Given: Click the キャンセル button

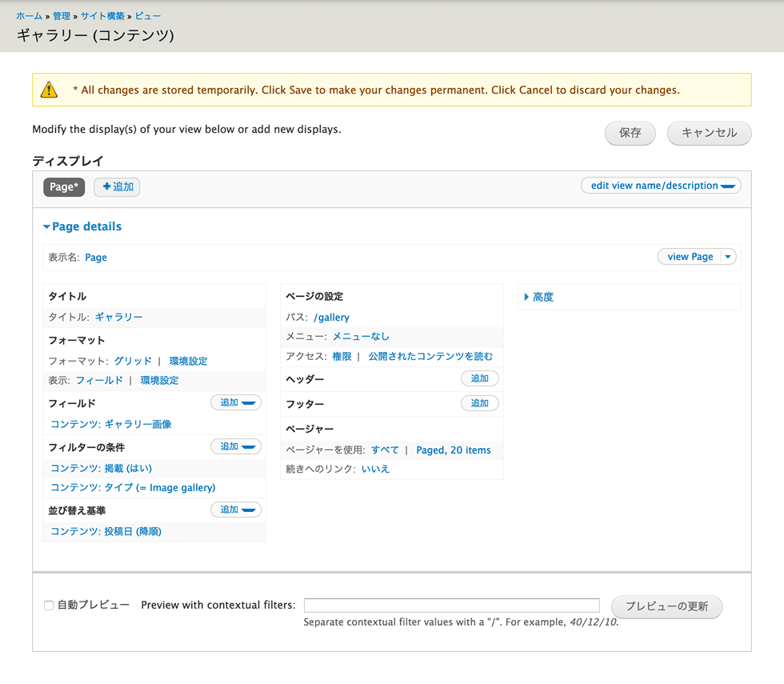Looking at the screenshot, I should pos(709,133).
